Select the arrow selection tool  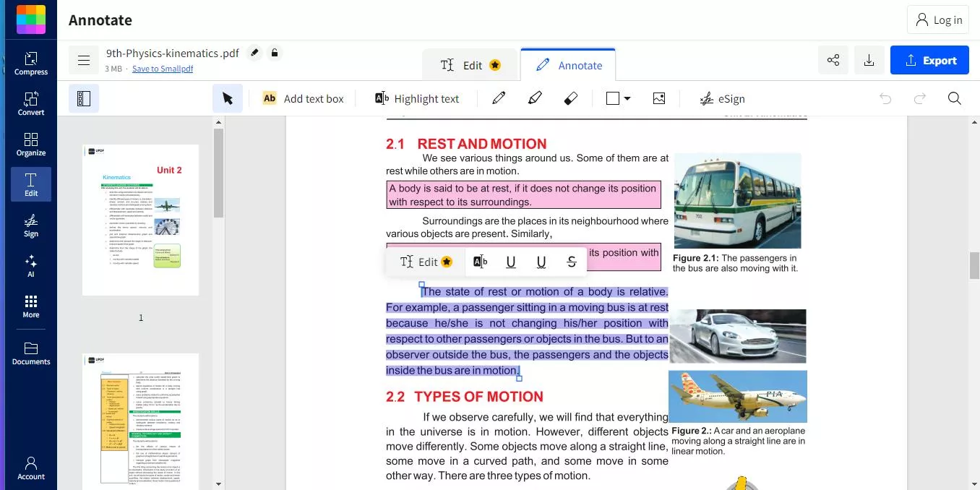[x=228, y=97]
